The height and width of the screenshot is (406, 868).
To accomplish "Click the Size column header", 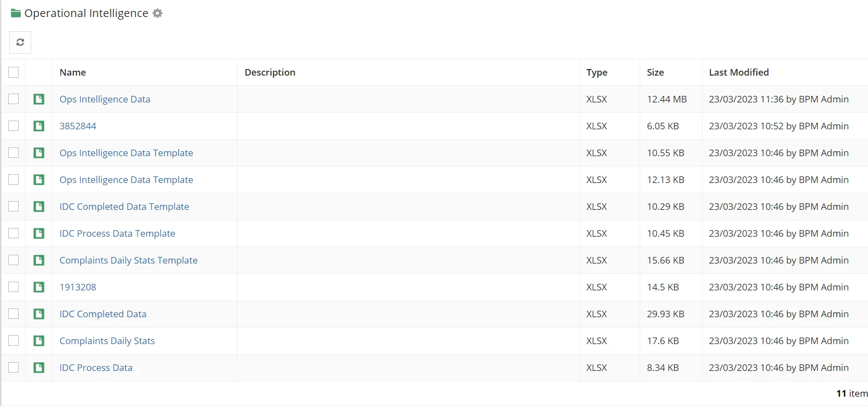I will tap(655, 72).
